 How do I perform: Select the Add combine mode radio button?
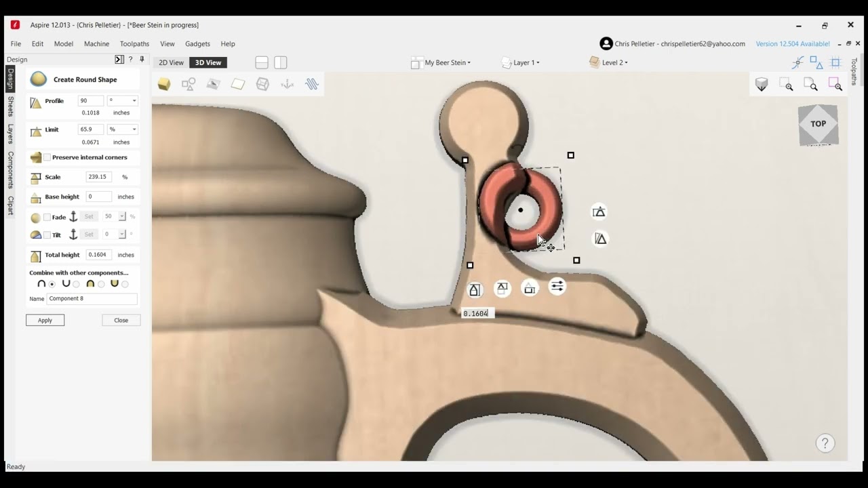52,284
